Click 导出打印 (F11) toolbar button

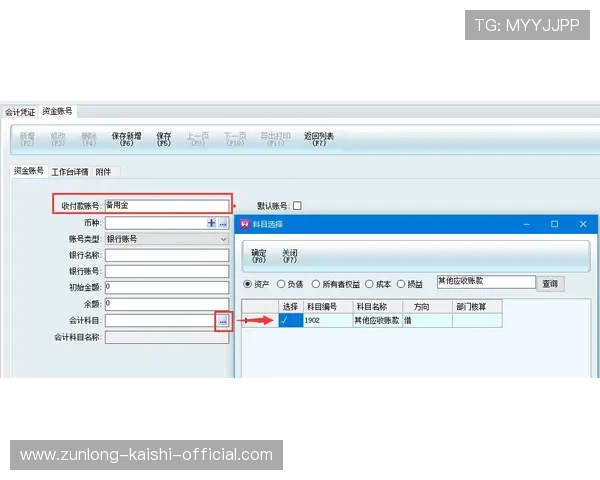point(276,139)
